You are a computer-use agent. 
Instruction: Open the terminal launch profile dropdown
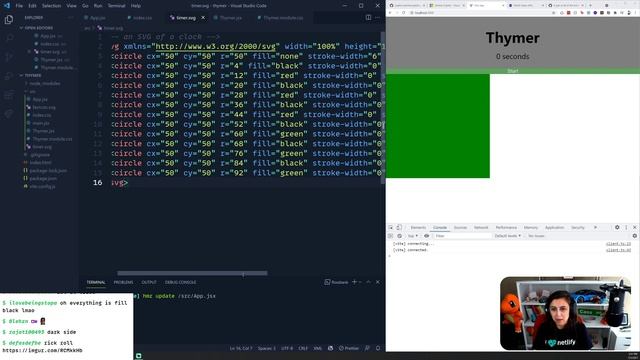(360, 282)
